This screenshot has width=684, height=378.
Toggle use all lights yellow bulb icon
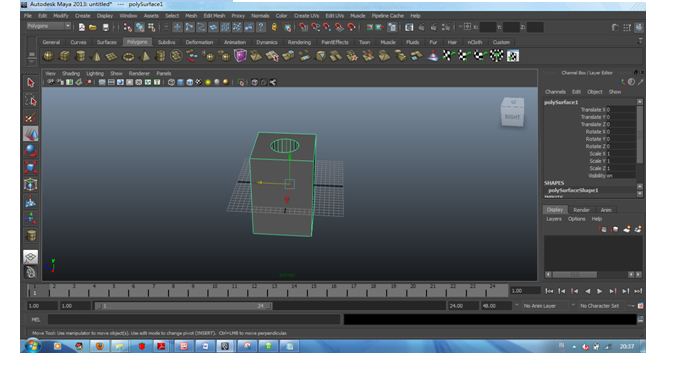click(208, 82)
